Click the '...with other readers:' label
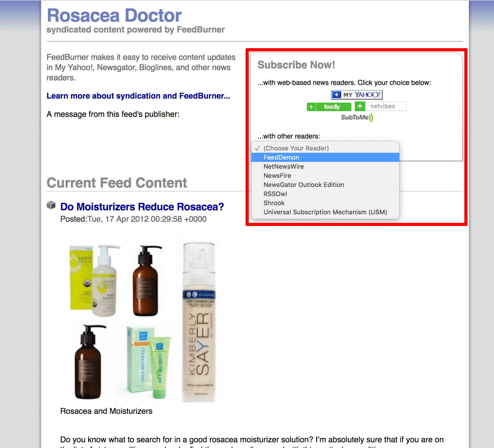This screenshot has width=494, height=448. click(x=289, y=136)
